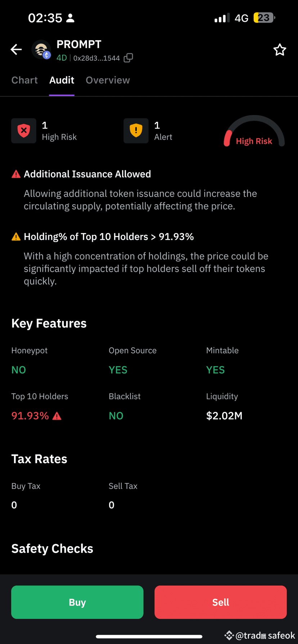This screenshot has height=644, width=298.
Task: Select the Audit tab
Action: 62,80
